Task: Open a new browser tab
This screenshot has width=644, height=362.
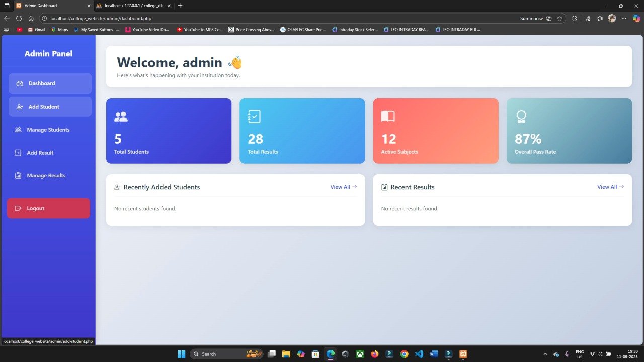Action: [x=180, y=6]
